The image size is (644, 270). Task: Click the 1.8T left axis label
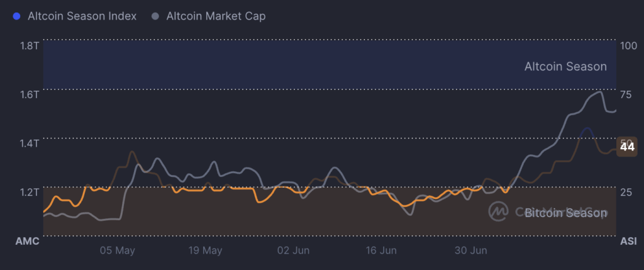[x=30, y=45]
